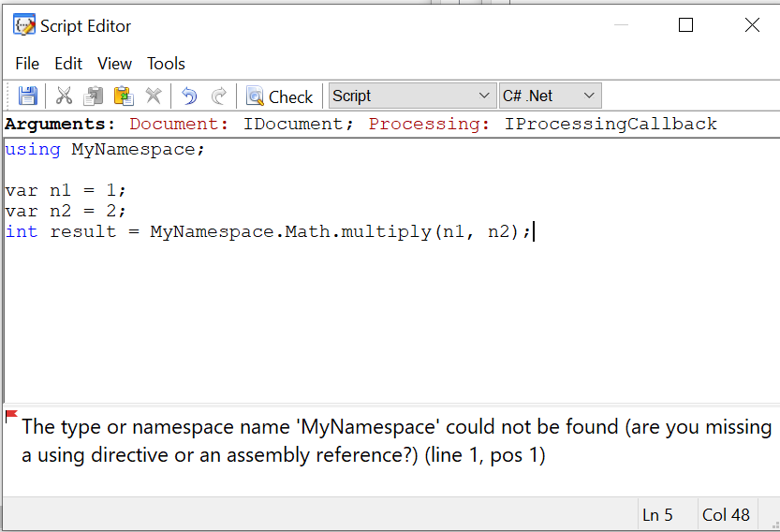Click the Paste clipboard icon
This screenshot has height=532, width=780.
pyautogui.click(x=124, y=96)
